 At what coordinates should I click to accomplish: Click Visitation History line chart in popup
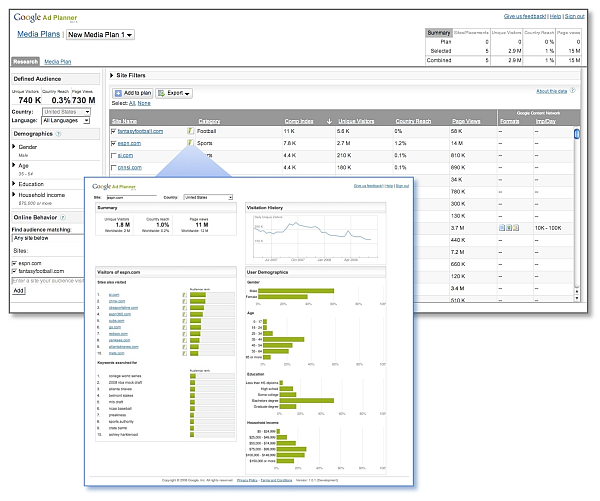[315, 237]
